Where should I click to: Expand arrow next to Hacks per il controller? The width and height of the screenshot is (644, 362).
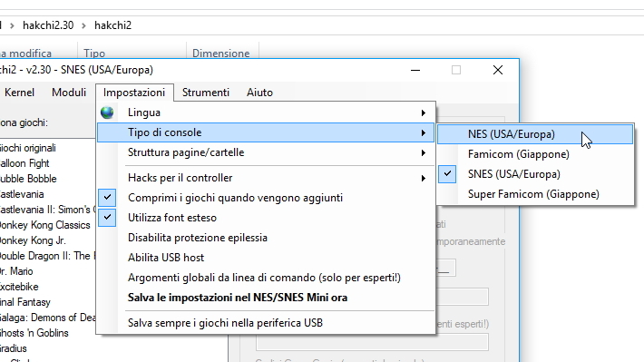click(423, 179)
